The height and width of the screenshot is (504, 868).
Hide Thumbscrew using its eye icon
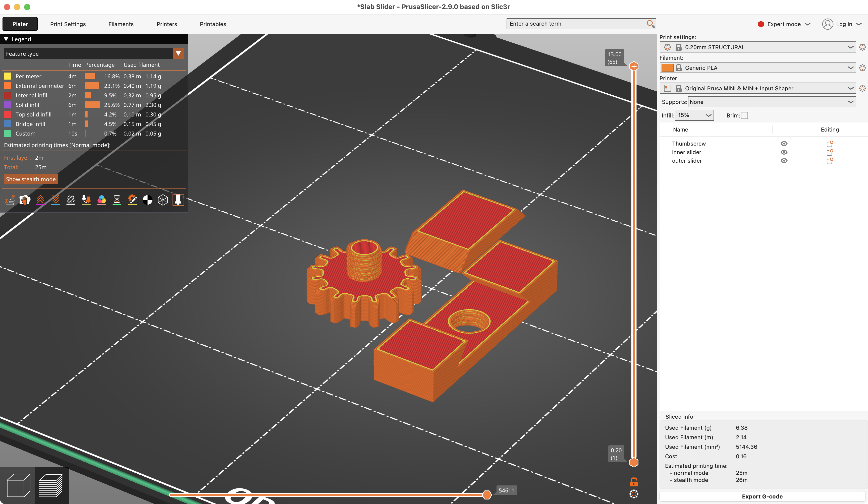(x=784, y=144)
